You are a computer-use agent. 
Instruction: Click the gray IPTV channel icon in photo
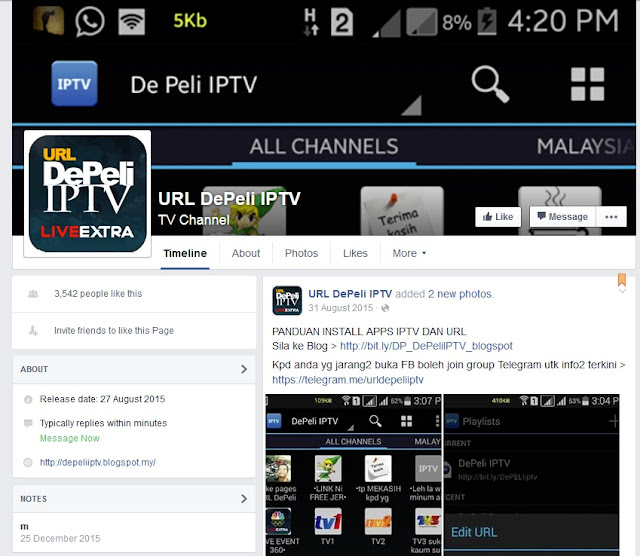428,469
